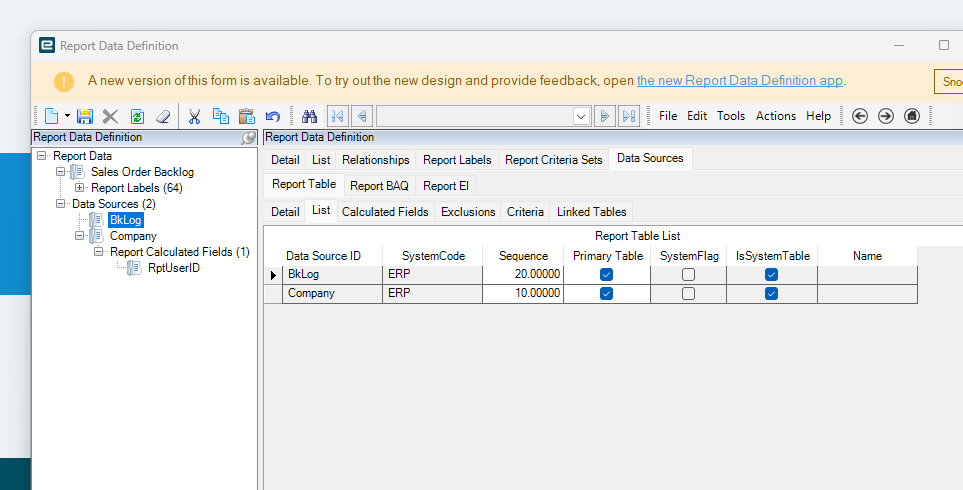
Task: Toggle Primary Table checkbox for Company row
Action: tap(606, 294)
